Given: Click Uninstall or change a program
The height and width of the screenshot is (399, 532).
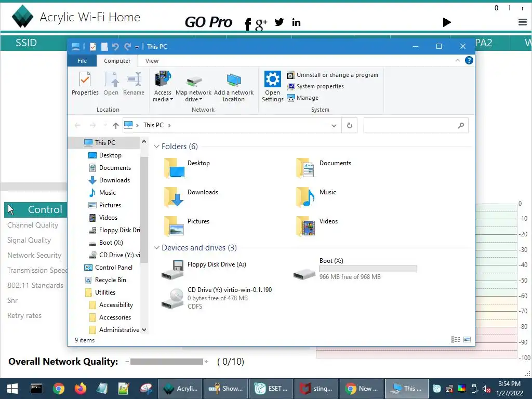Looking at the screenshot, I should pyautogui.click(x=332, y=75).
